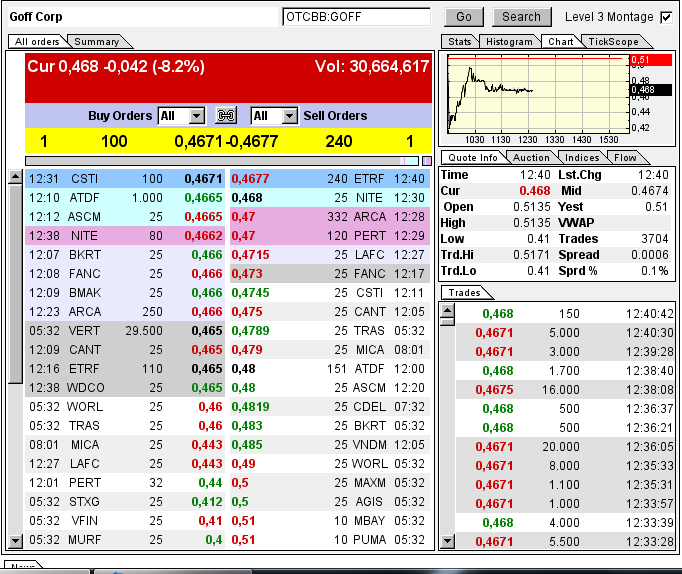Select the VERT buy order of 29.500
Screen dimensions: 682x574
[125, 331]
